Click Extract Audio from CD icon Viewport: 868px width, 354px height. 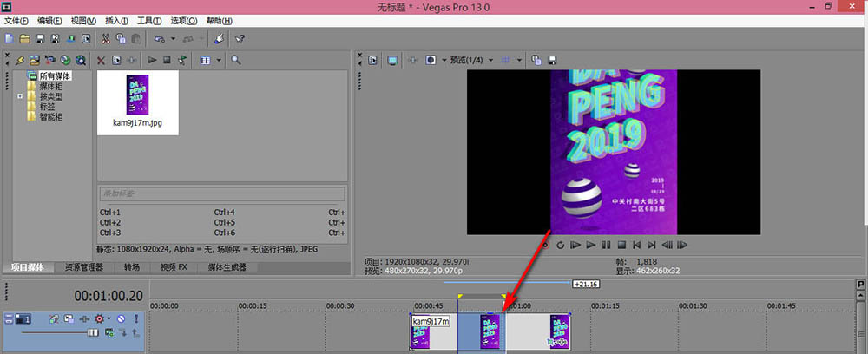point(65,60)
